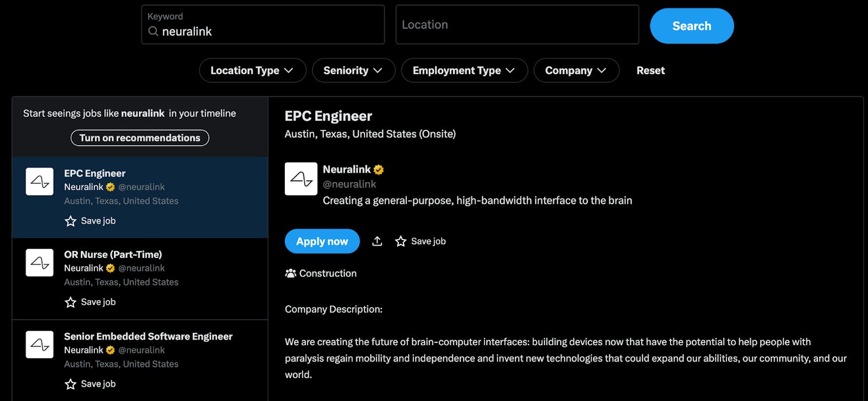Click Turn on recommendations button
Screen dimensions: 868x401
[x=140, y=138]
